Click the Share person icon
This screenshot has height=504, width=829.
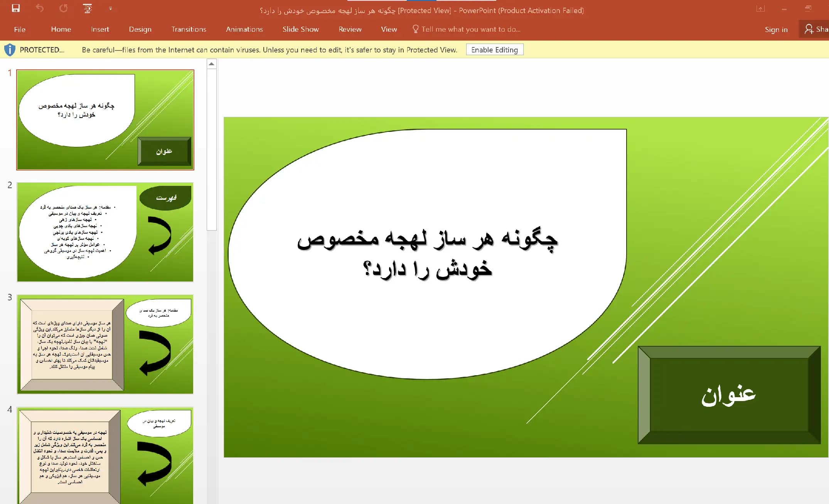coord(809,29)
